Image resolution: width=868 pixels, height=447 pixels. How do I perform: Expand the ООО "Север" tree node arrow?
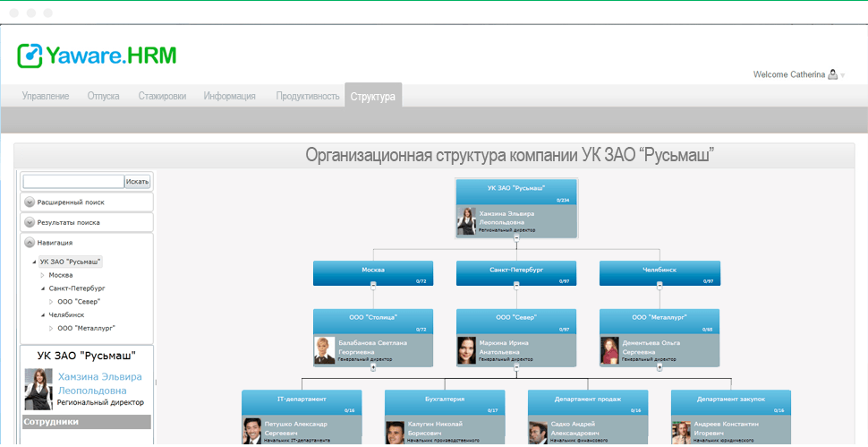(52, 302)
